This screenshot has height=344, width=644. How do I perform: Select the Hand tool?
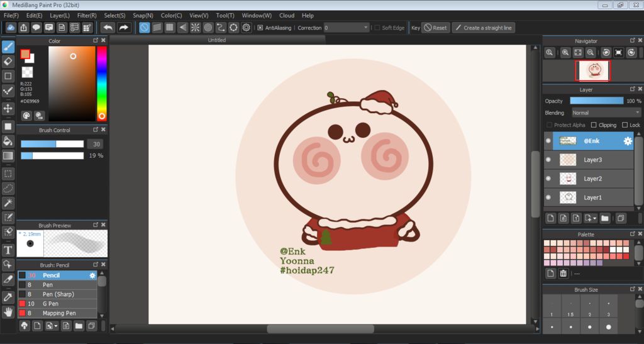click(x=8, y=312)
